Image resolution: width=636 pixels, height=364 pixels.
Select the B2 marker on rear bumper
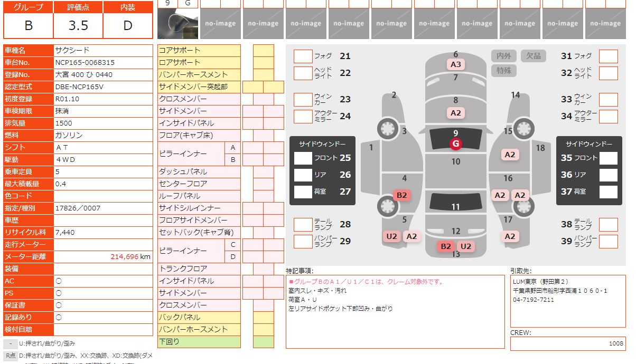[x=446, y=246]
